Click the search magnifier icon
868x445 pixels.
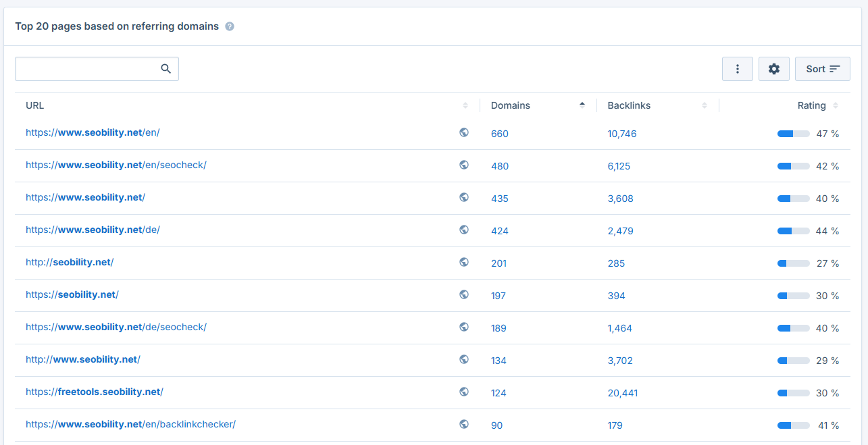(x=165, y=68)
